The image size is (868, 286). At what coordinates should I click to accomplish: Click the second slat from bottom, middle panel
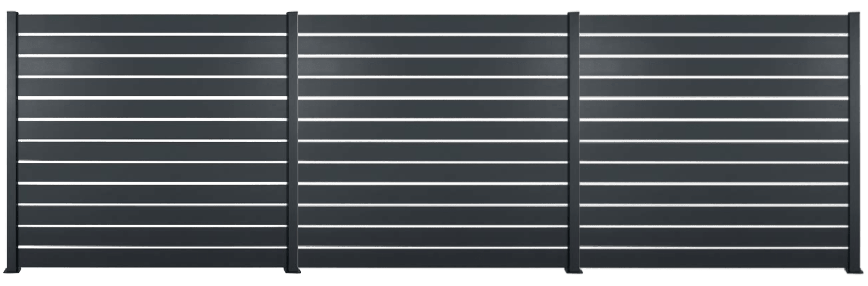pyautogui.click(x=433, y=237)
